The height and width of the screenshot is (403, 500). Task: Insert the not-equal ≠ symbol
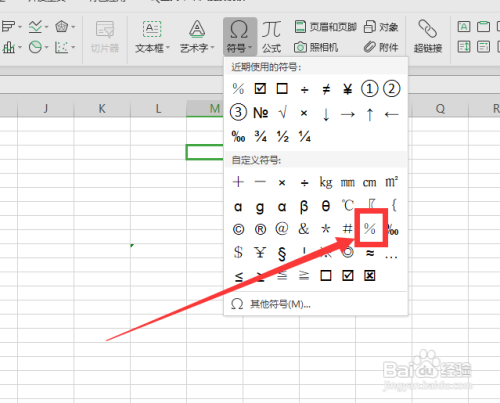pos(326,89)
